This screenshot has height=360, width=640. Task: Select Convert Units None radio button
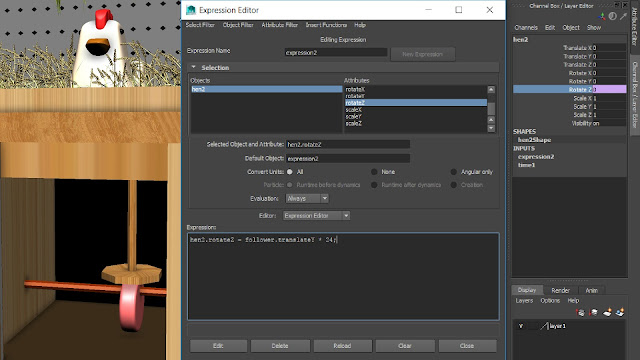click(374, 172)
